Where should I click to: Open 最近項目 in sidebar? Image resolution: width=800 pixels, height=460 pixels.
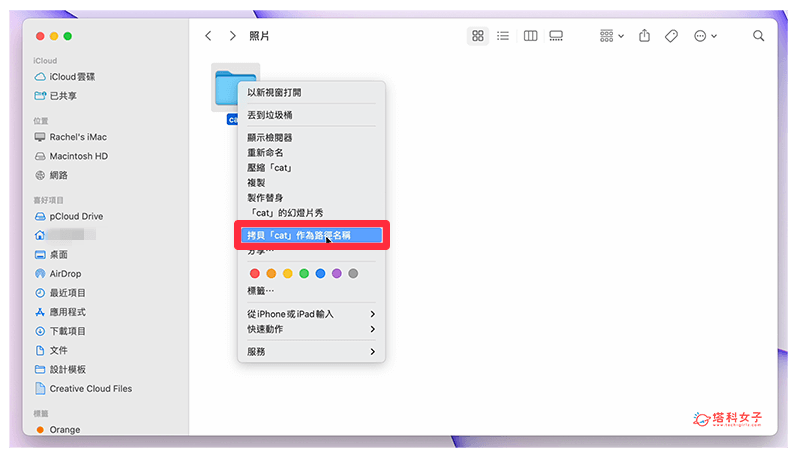pos(60,293)
